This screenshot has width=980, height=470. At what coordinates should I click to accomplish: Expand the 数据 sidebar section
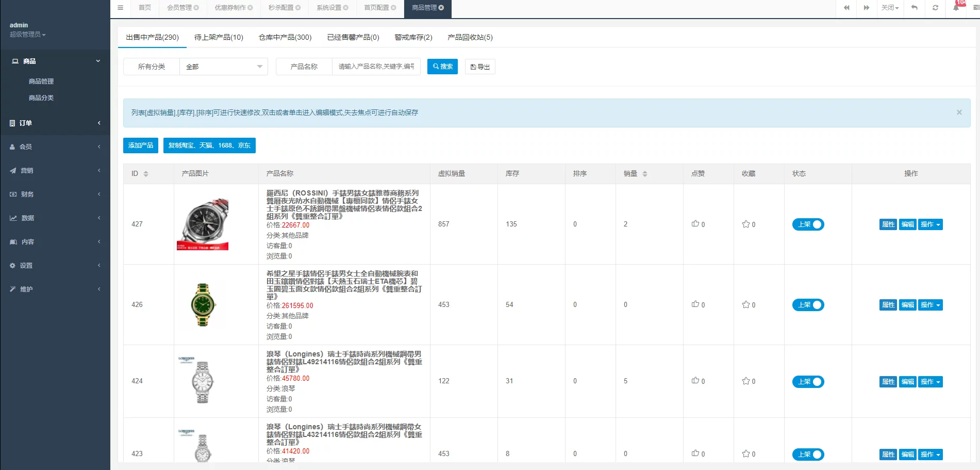(x=55, y=218)
